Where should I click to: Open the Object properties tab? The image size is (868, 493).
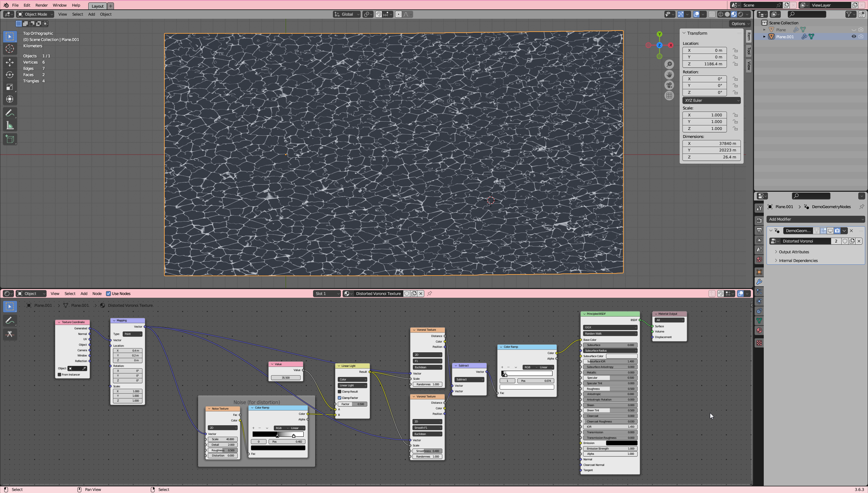click(759, 272)
